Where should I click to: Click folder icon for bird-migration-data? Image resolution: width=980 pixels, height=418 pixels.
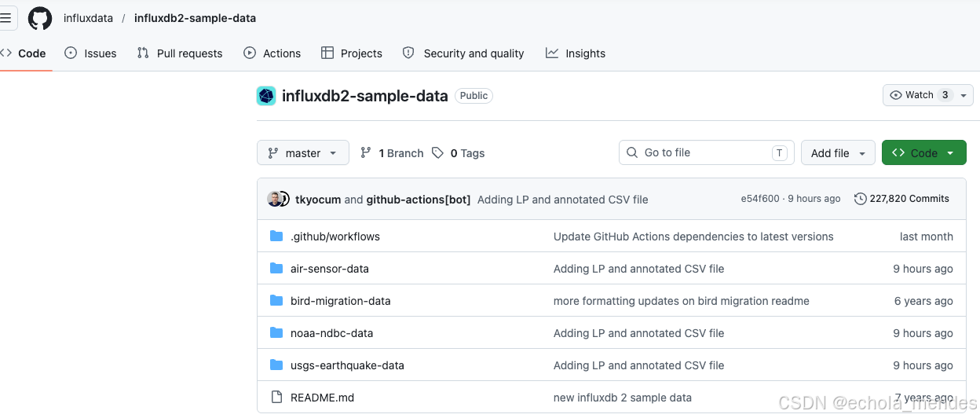coord(276,301)
